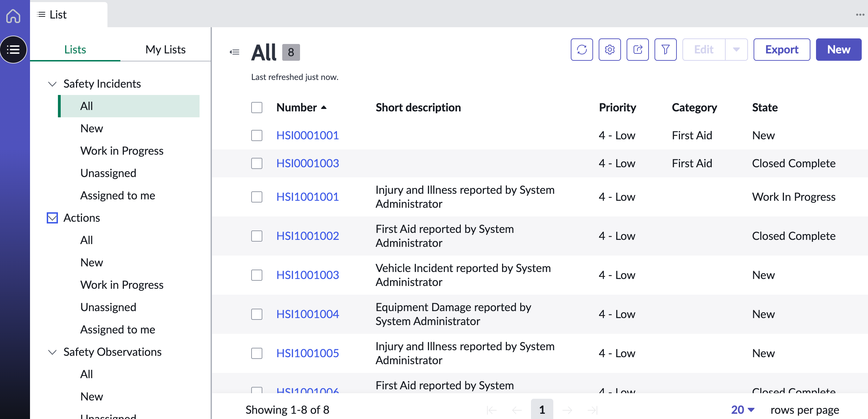
Task: Click the Number column header
Action: tap(297, 108)
